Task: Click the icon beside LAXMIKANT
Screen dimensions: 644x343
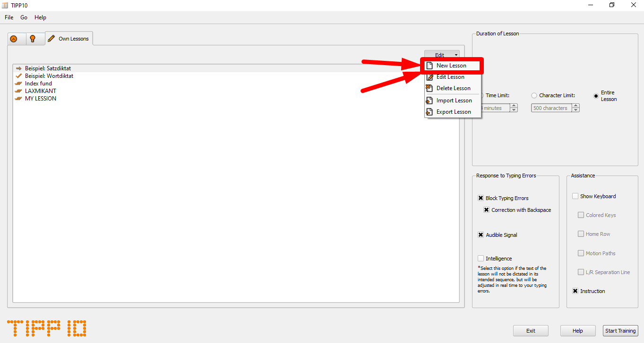Action: pyautogui.click(x=19, y=91)
